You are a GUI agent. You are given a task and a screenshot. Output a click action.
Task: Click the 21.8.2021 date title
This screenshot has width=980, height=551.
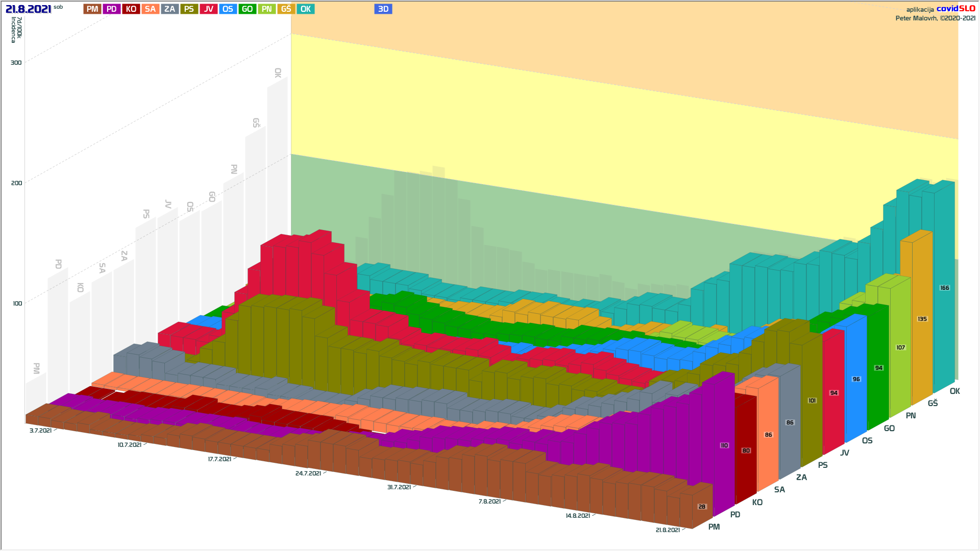pos(28,9)
